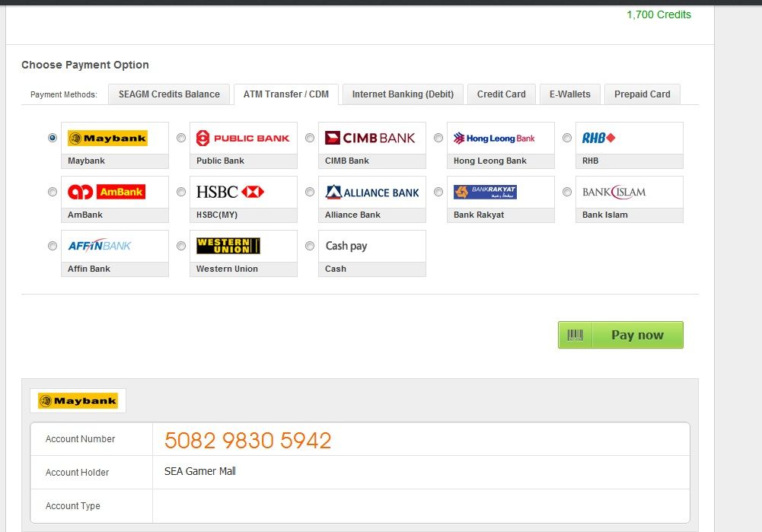Open the E-Wallets payment tab
Viewport: 762px width, 532px height.
[x=570, y=94]
